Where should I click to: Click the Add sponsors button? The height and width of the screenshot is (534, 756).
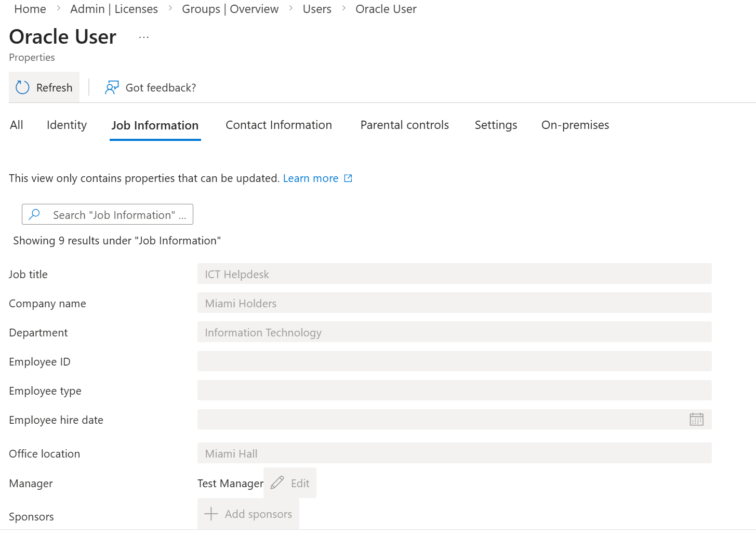point(248,514)
